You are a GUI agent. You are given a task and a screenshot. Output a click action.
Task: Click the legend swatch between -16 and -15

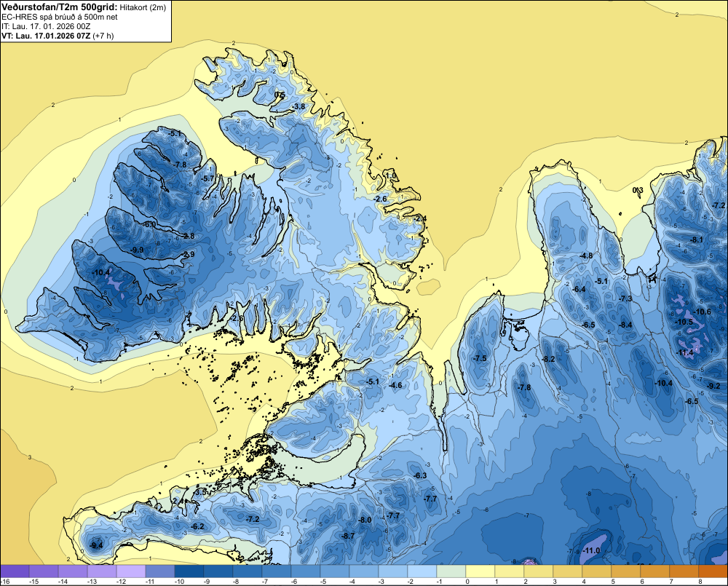[x=15, y=571]
